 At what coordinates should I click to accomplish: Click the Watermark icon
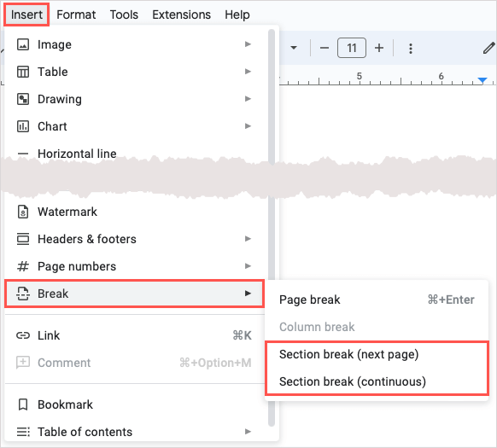pos(23,212)
